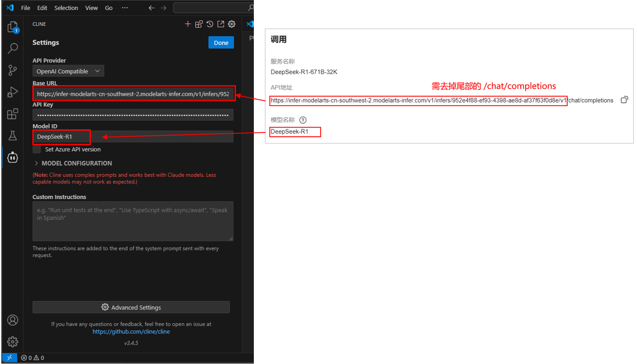
Task: Click the Done button
Action: (x=221, y=43)
